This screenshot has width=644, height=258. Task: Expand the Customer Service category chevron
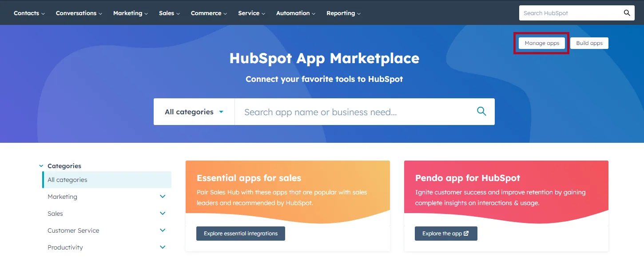163,230
